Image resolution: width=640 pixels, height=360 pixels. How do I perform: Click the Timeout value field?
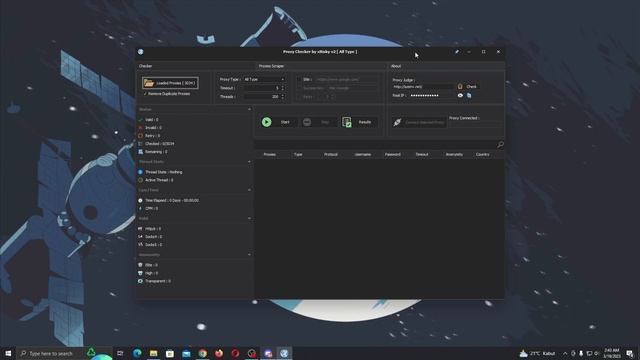(x=262, y=88)
